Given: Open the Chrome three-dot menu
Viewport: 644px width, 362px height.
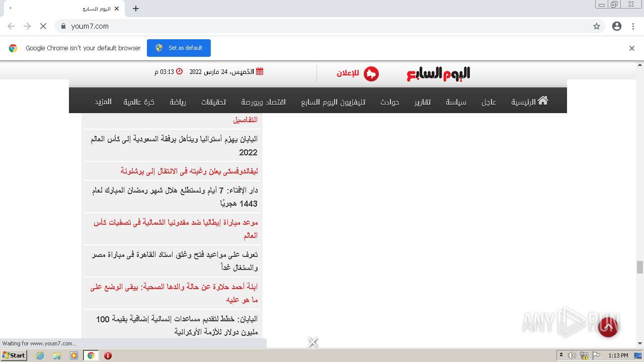Looking at the screenshot, I should click(x=633, y=26).
